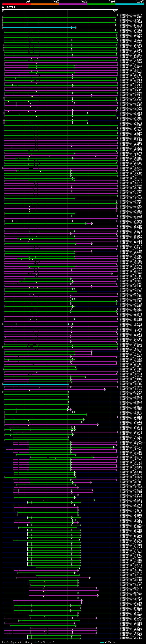The width and height of the screenshot is (146, 644).
Task: Open hit UniRef100_Q66093
Action: 131,45
